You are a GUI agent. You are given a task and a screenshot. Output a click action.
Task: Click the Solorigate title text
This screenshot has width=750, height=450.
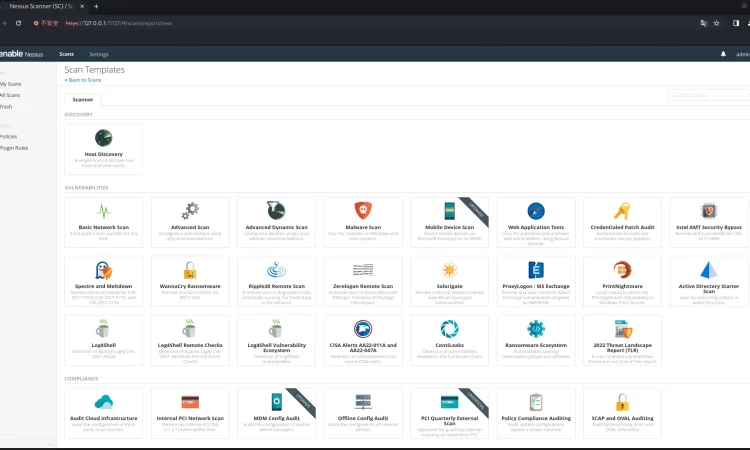449,286
